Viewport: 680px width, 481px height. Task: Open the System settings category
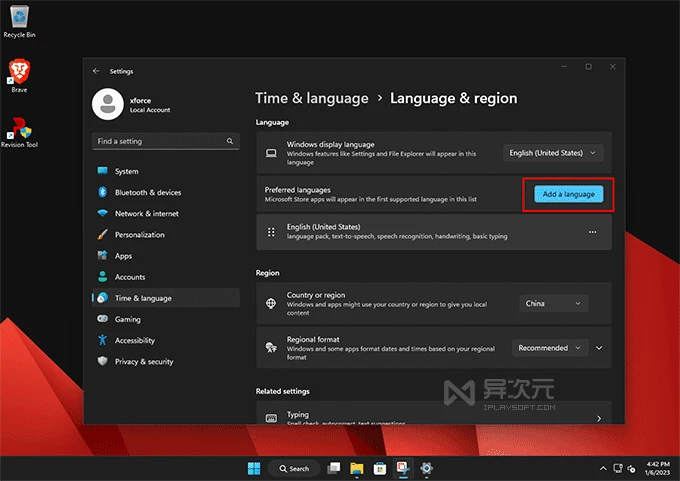pyautogui.click(x=126, y=171)
